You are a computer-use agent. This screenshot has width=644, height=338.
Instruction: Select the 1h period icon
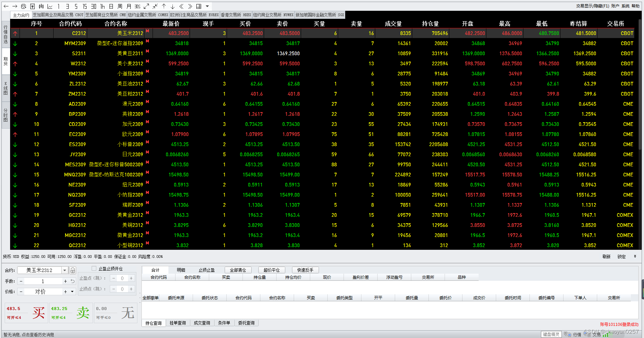click(102, 6)
